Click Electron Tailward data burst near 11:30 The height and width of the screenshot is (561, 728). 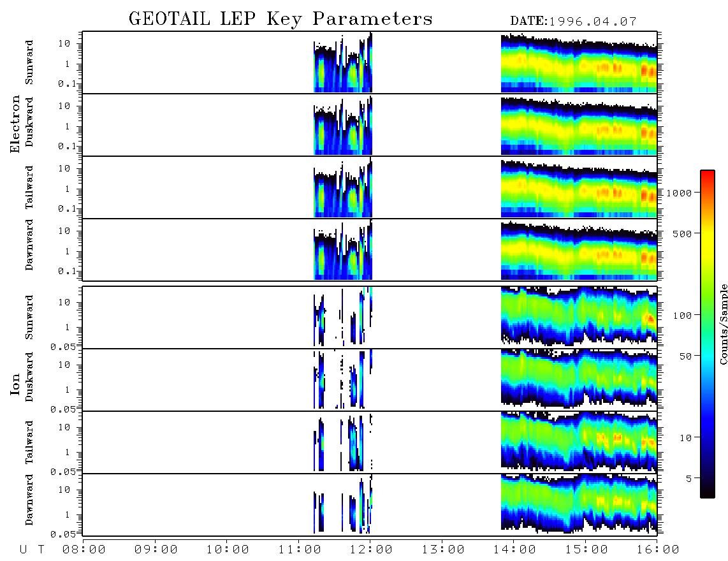tap(343, 188)
